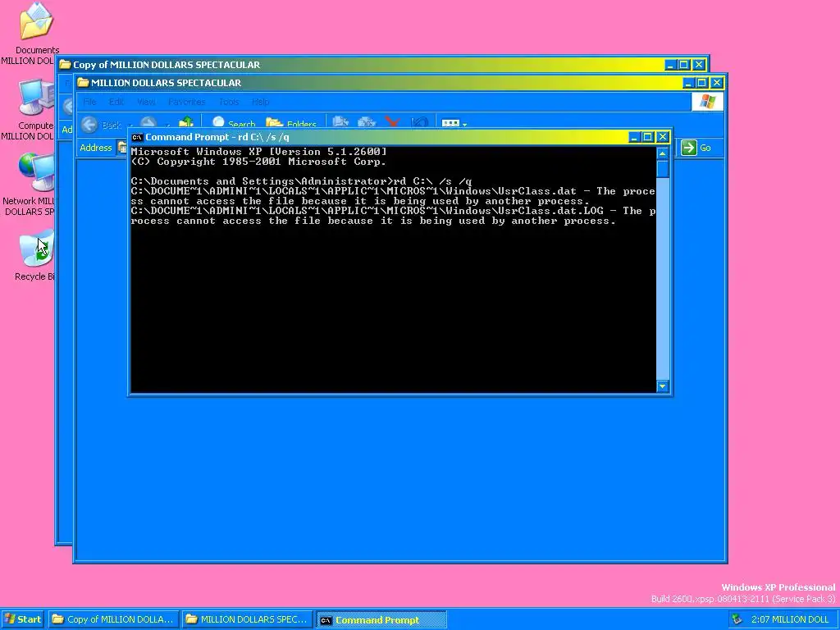Image resolution: width=840 pixels, height=630 pixels.
Task: Switch to MILLION DOLLARS SPEC... taskbar button
Action: pos(247,619)
